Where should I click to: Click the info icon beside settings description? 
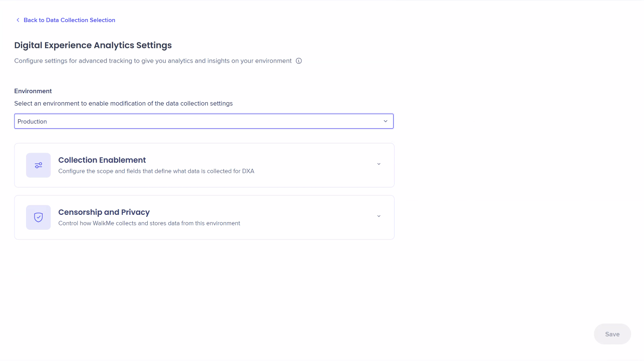pyautogui.click(x=299, y=61)
